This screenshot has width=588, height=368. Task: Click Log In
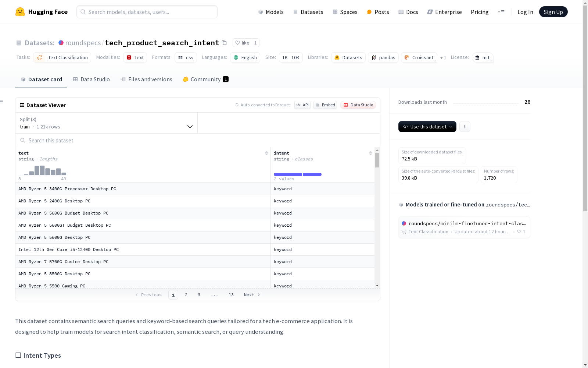coord(525,12)
